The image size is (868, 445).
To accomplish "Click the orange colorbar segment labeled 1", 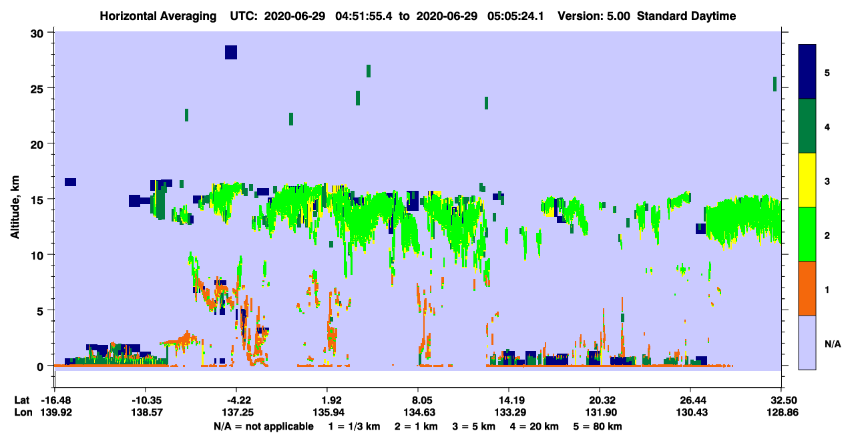I will (x=807, y=288).
